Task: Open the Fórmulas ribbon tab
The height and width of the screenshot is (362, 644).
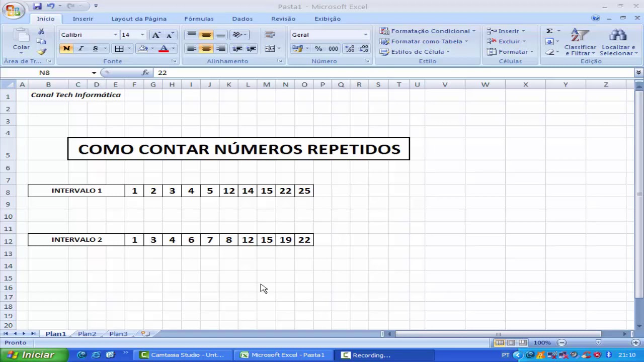Action: click(x=199, y=19)
